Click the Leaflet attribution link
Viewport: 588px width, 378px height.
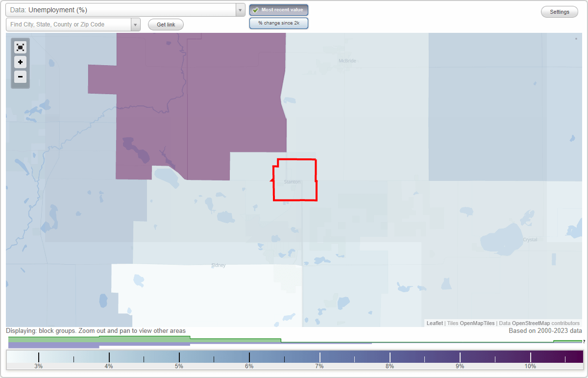point(434,323)
